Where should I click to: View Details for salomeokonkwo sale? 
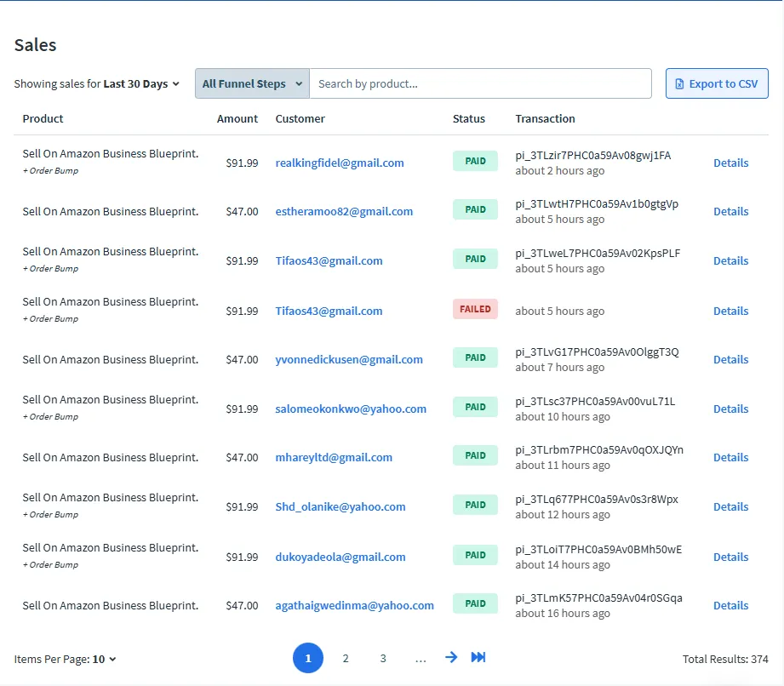pyautogui.click(x=730, y=409)
